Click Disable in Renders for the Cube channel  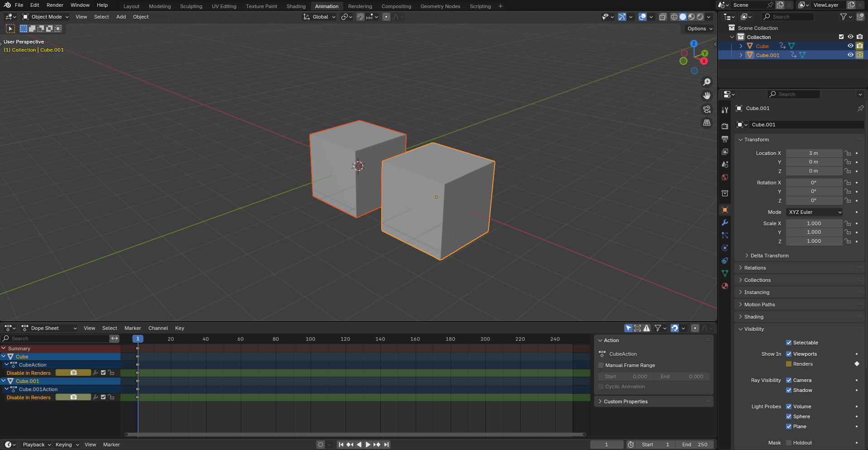(28, 373)
